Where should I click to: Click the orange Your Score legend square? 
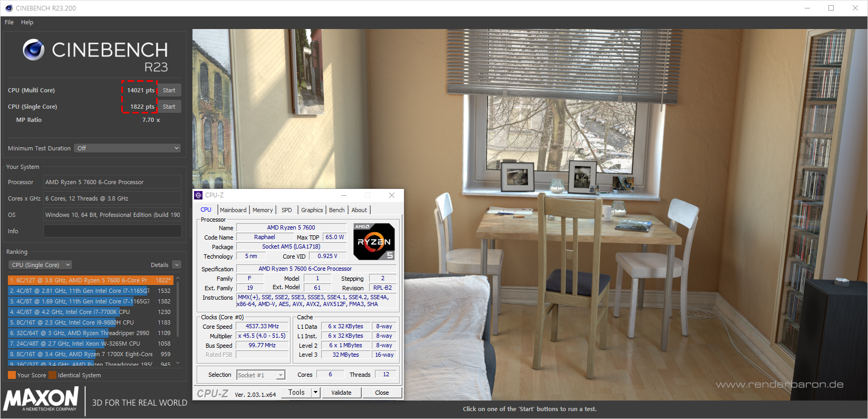[x=12, y=375]
